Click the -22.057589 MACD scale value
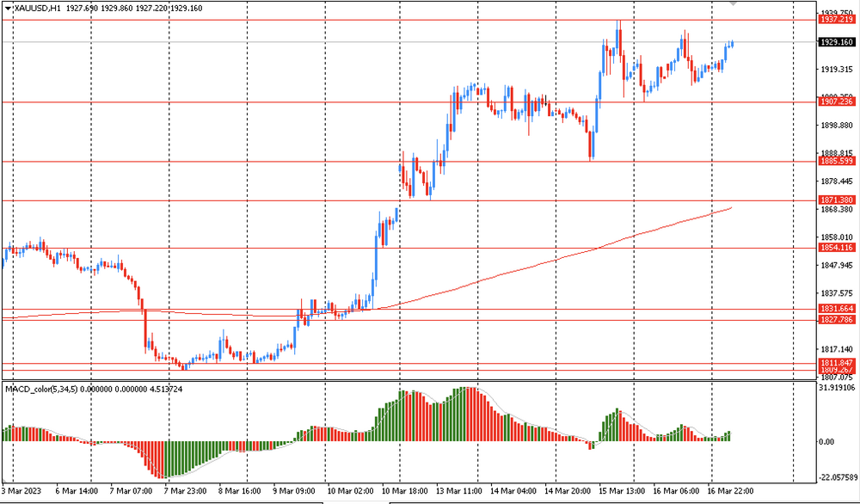Screen dimensions: 860x504 point(838,477)
